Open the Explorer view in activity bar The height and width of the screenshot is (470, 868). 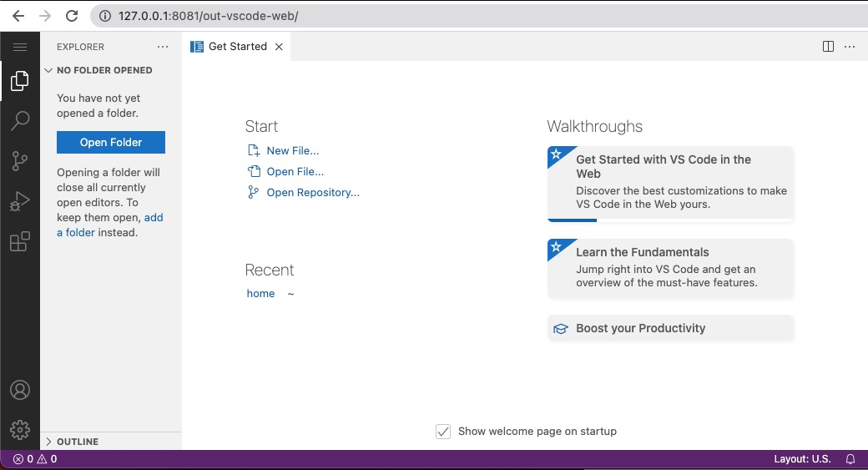[20, 81]
